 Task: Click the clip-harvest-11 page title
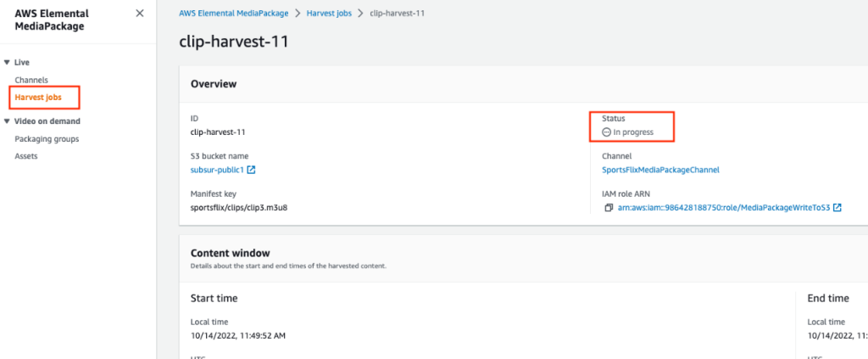click(x=234, y=42)
